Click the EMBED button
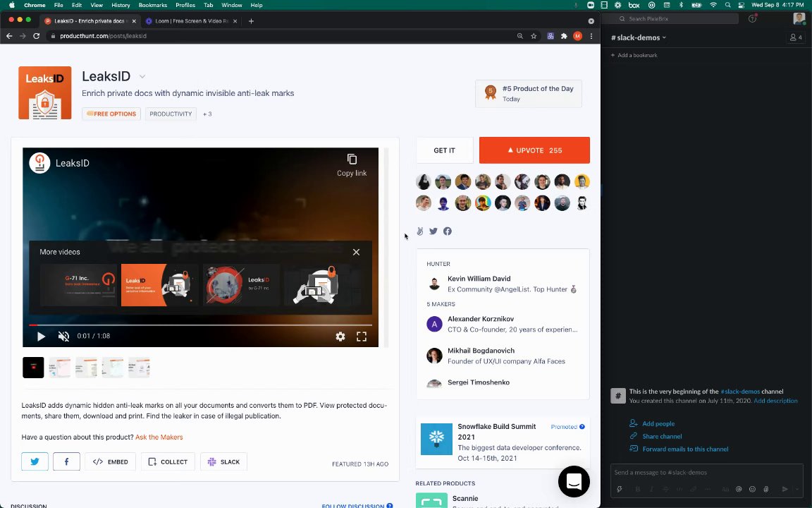812x508 pixels. coord(110,461)
